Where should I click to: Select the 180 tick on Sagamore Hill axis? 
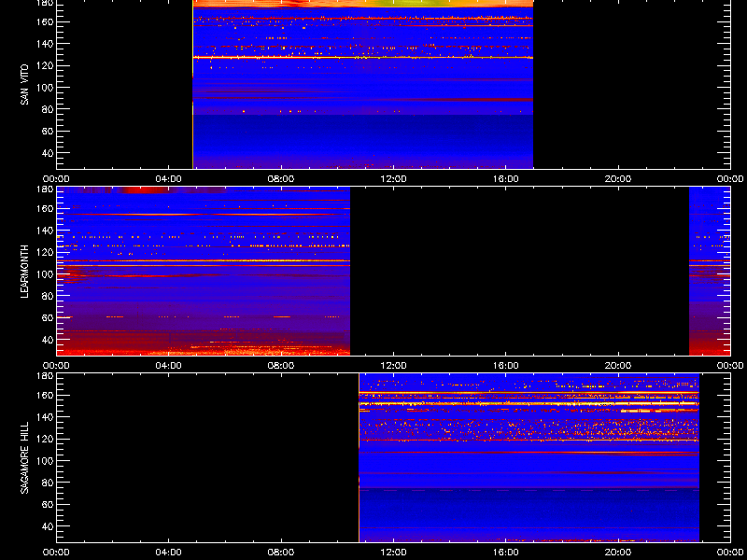[x=46, y=375]
